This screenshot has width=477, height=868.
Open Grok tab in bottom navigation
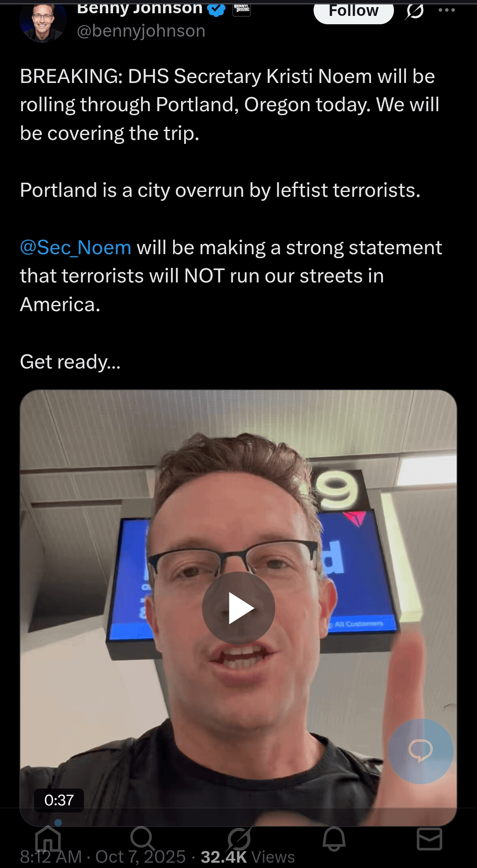click(239, 838)
